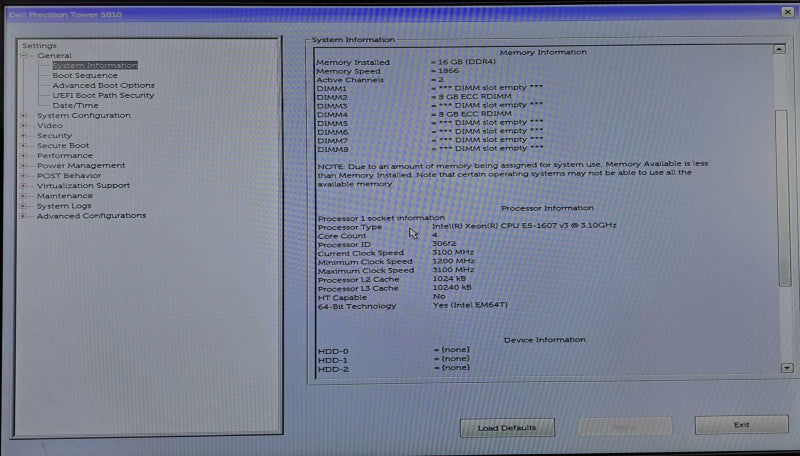Select the Maintenance category label

[64, 196]
